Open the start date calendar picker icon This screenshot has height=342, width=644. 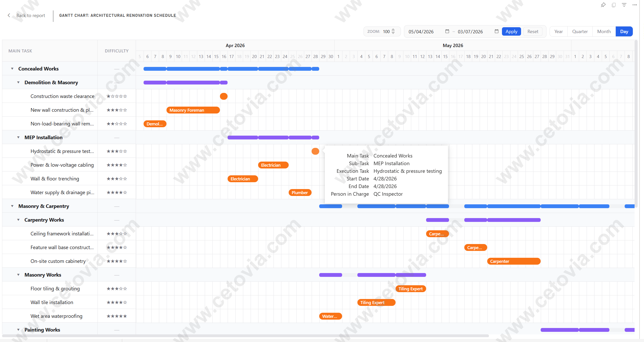click(x=447, y=31)
